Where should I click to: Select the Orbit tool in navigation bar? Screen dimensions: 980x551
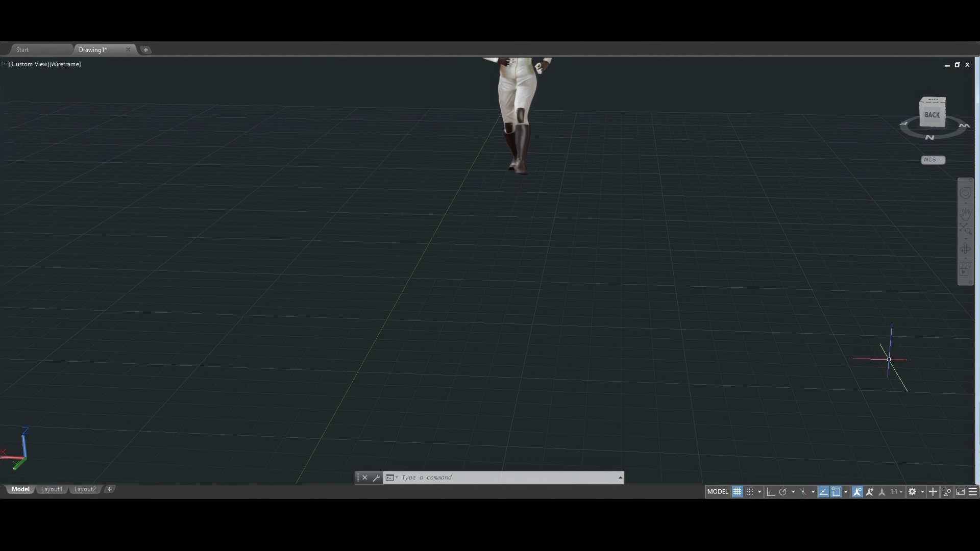pos(965,249)
